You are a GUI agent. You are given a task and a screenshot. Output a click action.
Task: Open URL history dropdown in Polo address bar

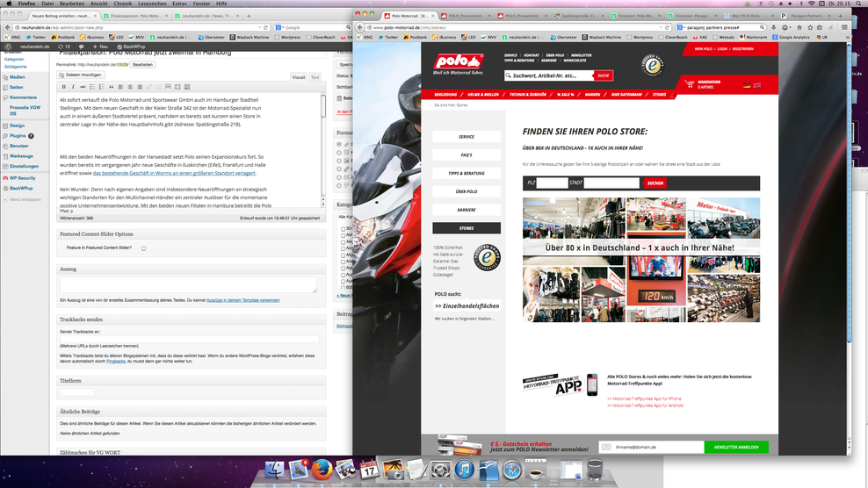(x=661, y=27)
